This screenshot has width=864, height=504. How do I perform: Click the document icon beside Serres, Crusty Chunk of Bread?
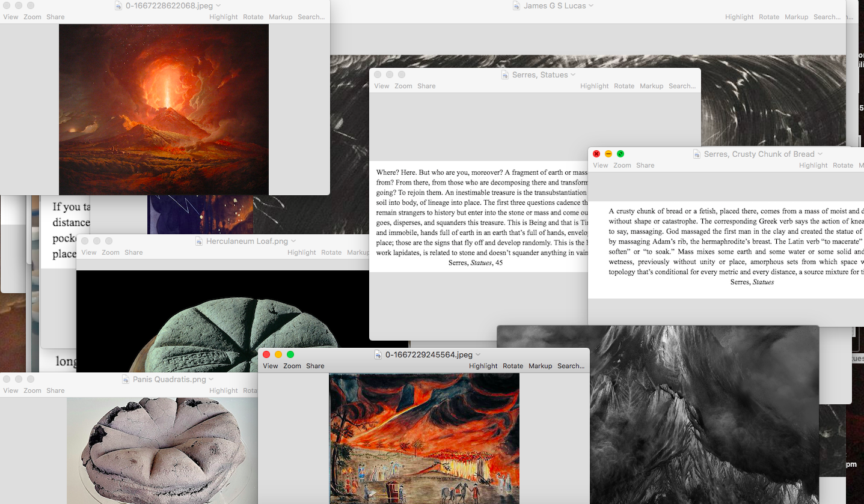click(x=697, y=154)
